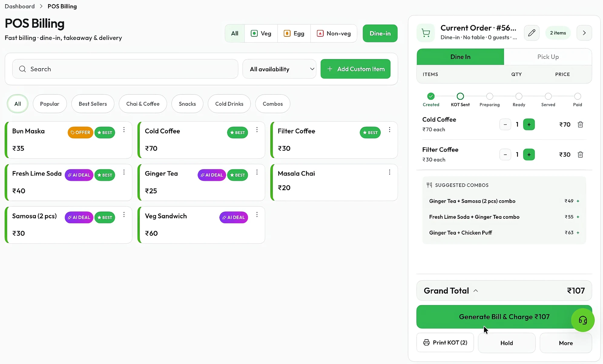Decrease Cold Coffee quantity with minus
The width and height of the screenshot is (603, 364).
tap(505, 124)
